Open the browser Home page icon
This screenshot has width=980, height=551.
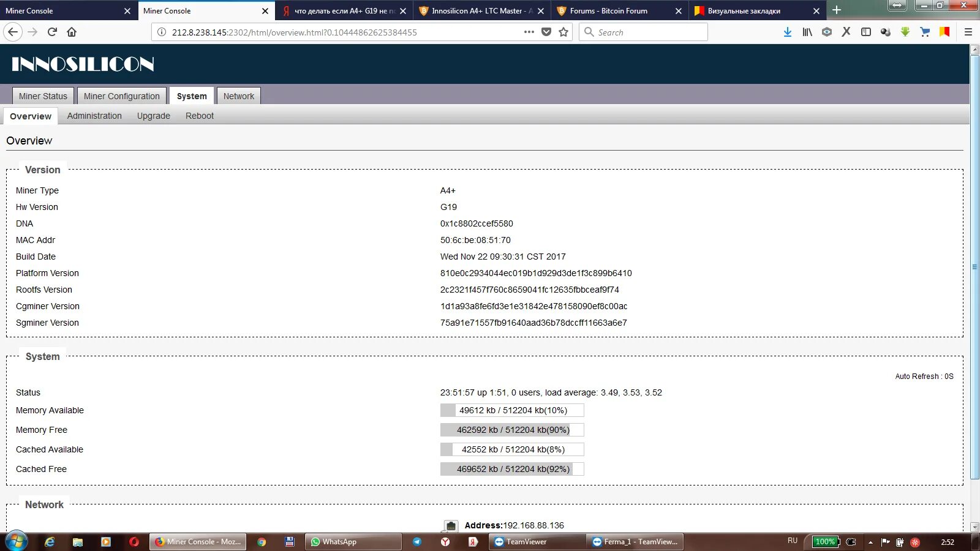[x=72, y=32]
